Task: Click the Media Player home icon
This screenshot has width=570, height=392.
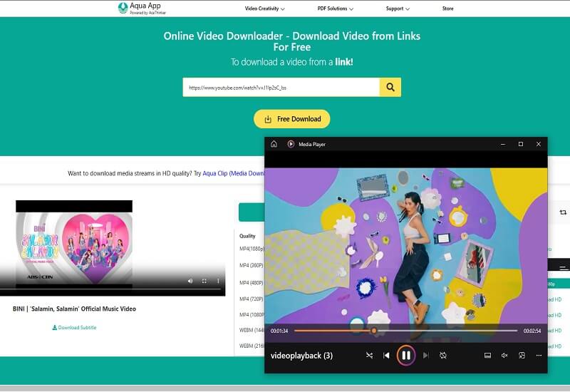Action: (274, 144)
